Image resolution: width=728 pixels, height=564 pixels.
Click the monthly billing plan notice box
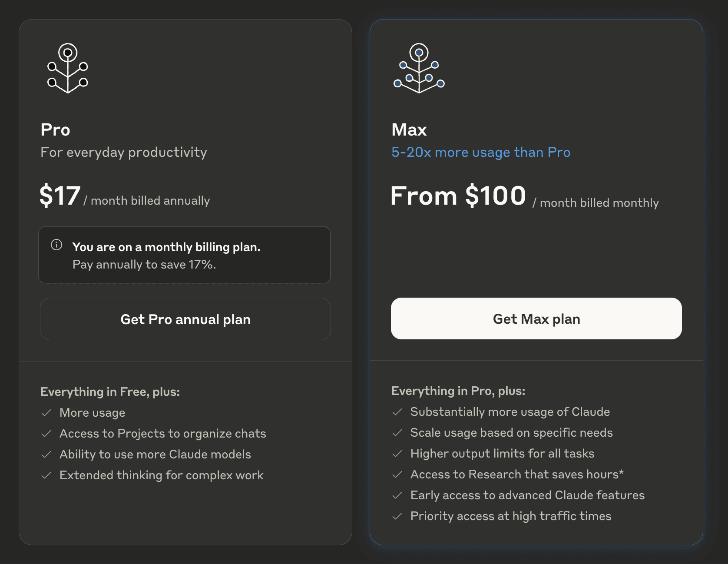[x=185, y=255]
